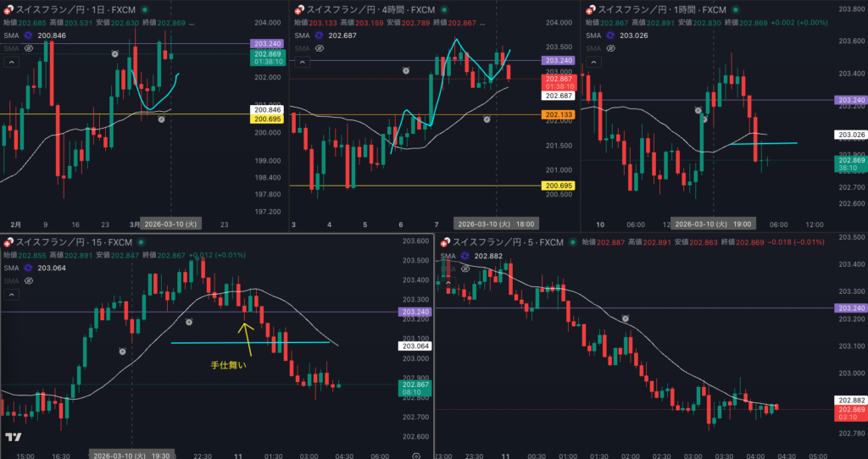Collapse the indicator legend in the 15-minute chart

click(x=12, y=295)
